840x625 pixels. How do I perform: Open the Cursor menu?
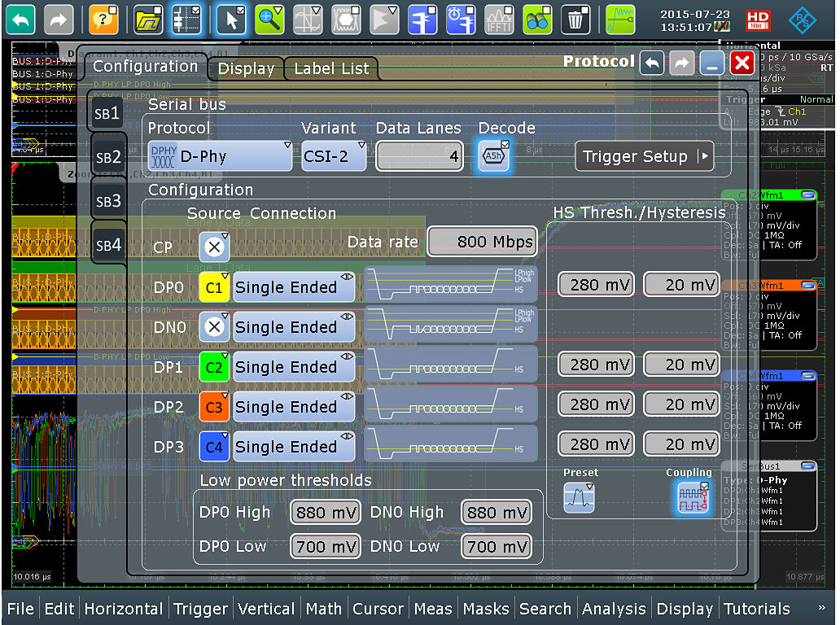(378, 609)
